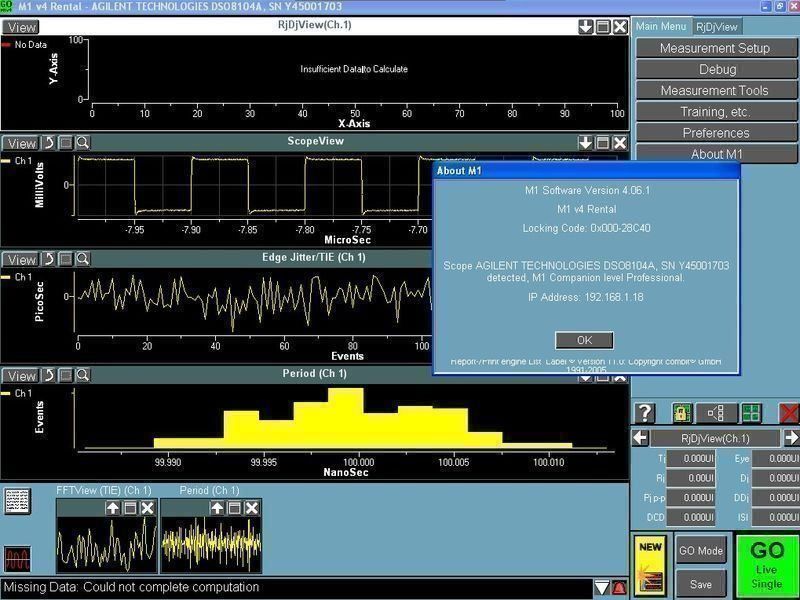Click the padlock licensing icon

click(x=681, y=412)
